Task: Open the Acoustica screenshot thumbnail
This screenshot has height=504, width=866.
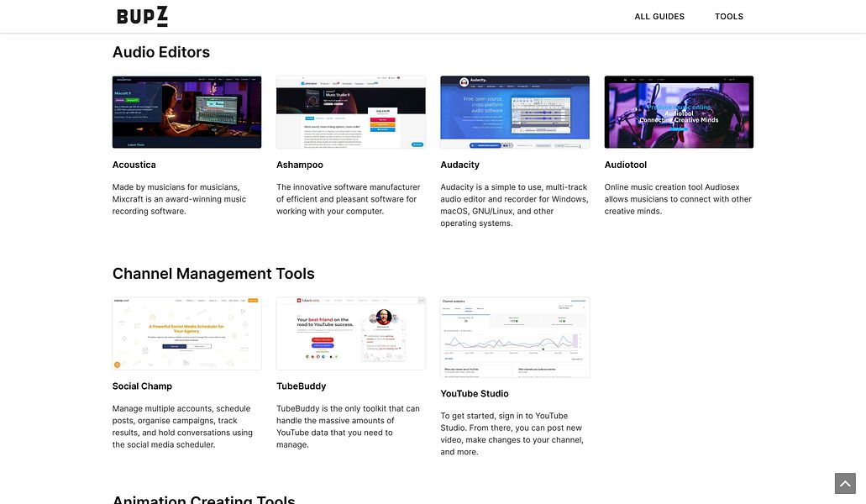Action: (186, 112)
